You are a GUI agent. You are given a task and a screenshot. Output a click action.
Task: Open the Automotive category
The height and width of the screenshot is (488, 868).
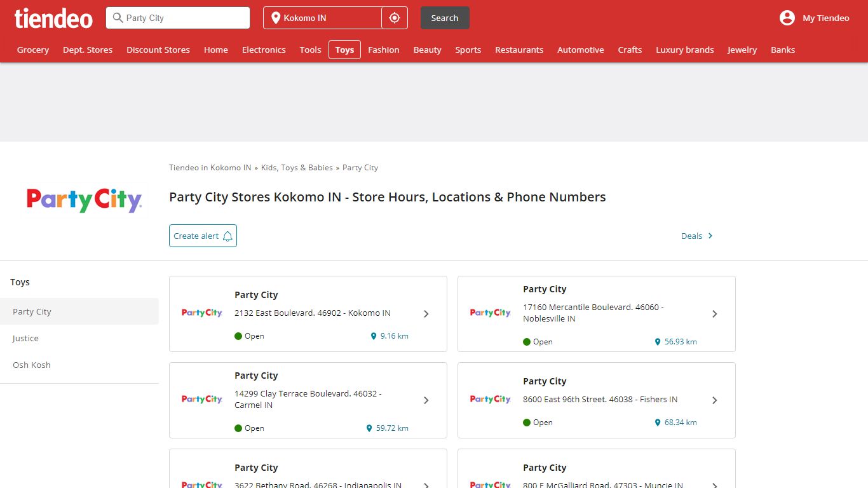[x=581, y=50]
